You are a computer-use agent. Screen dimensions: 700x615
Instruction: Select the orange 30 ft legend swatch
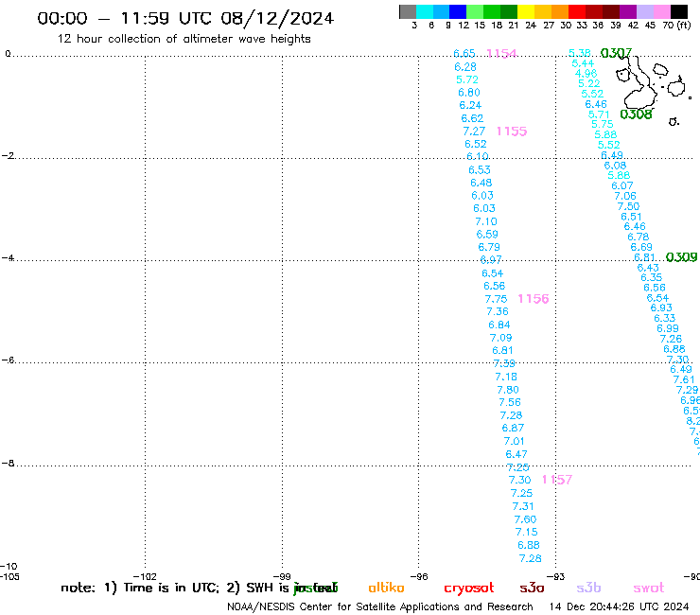point(560,11)
